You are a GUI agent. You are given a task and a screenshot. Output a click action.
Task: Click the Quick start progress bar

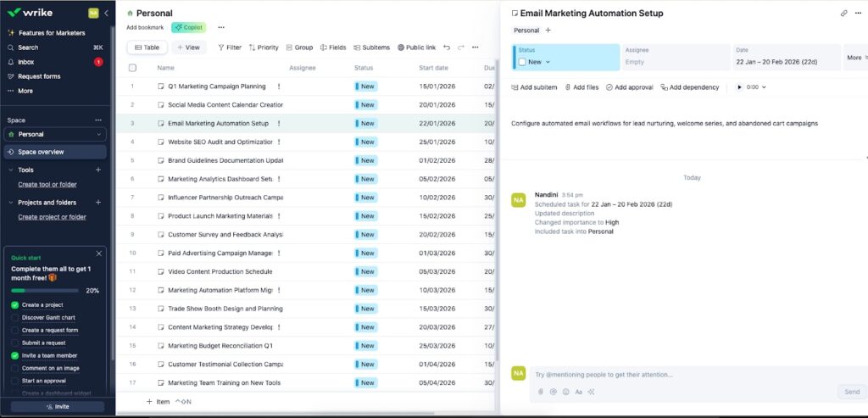click(x=45, y=291)
